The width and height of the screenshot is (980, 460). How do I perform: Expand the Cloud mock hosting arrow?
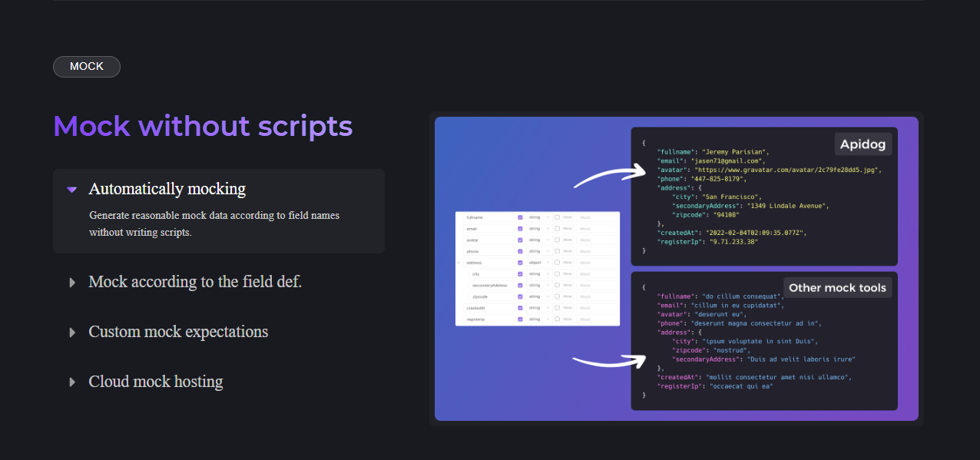pos(72,382)
